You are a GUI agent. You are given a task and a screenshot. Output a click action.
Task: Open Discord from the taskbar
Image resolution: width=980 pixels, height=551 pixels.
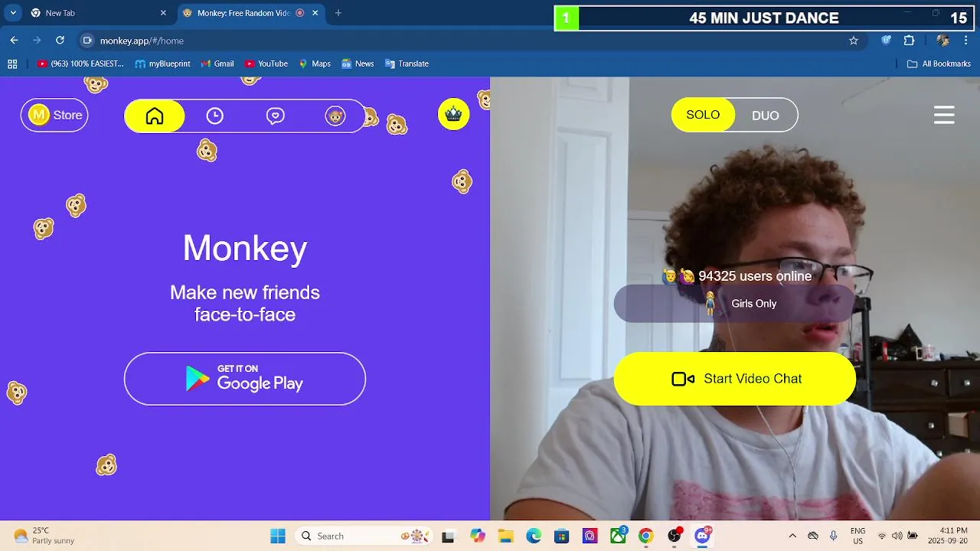[x=702, y=536]
